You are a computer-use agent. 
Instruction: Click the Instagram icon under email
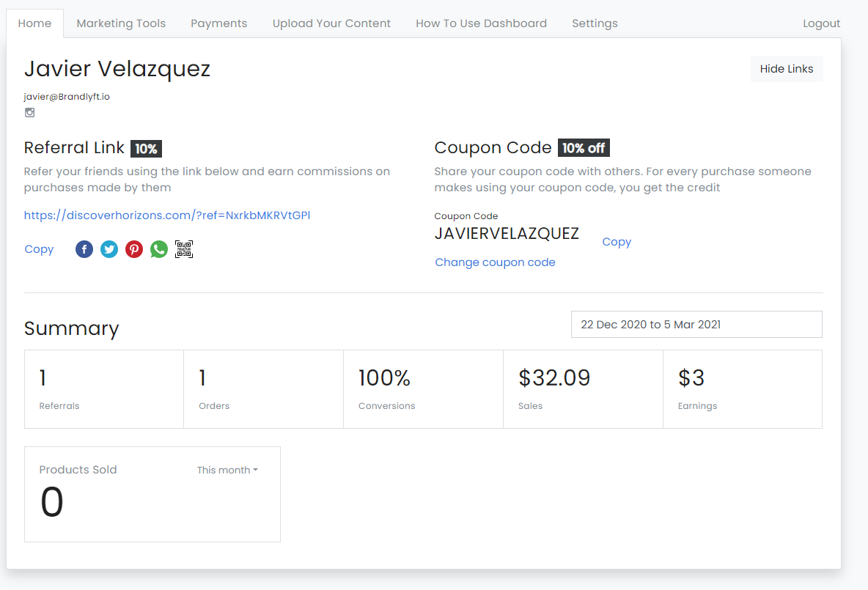[30, 113]
